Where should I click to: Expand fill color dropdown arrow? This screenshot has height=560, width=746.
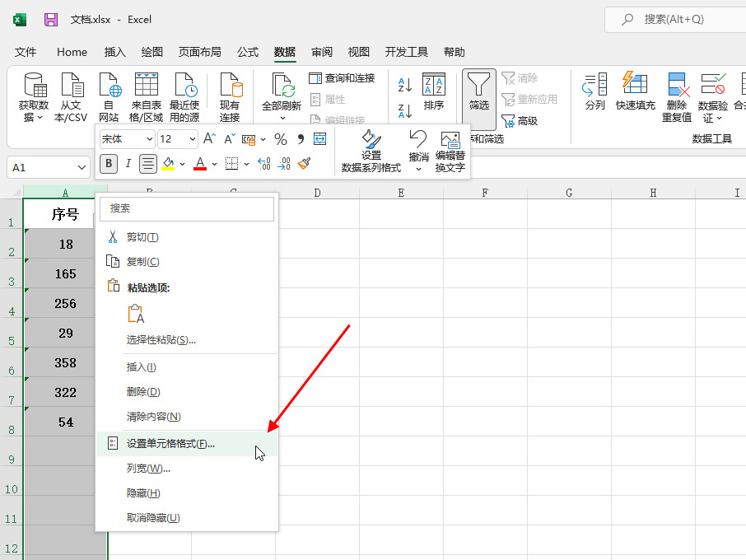tap(183, 164)
